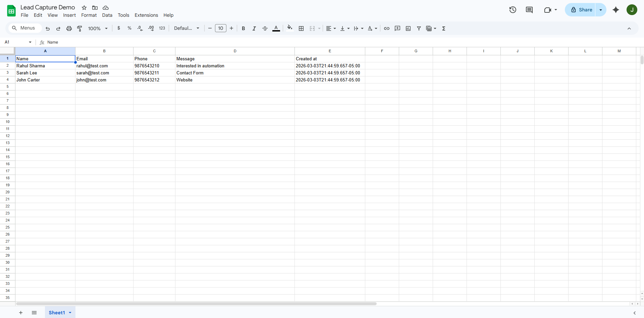644x318 pixels.
Task: Increase font size with plus button
Action: 231,28
